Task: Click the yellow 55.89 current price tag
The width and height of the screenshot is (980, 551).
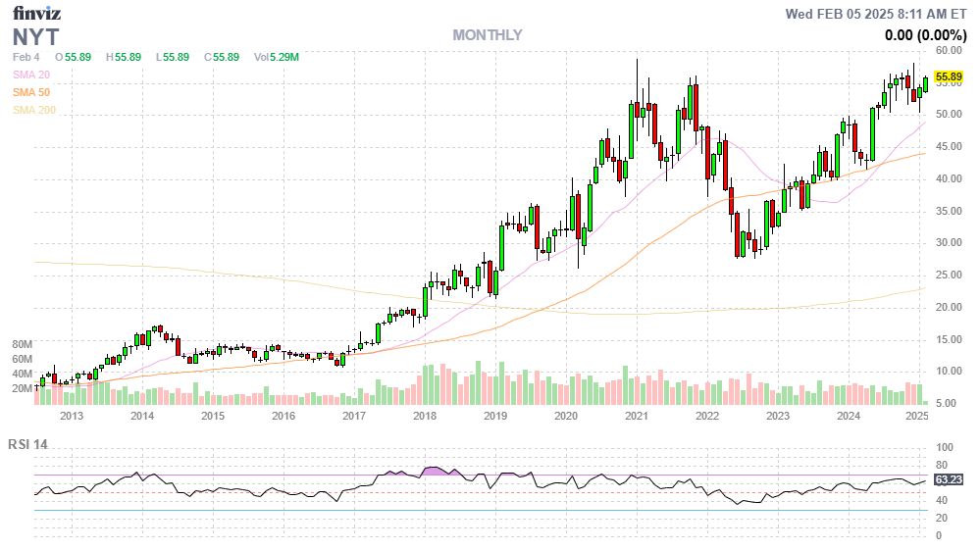Action: point(948,76)
